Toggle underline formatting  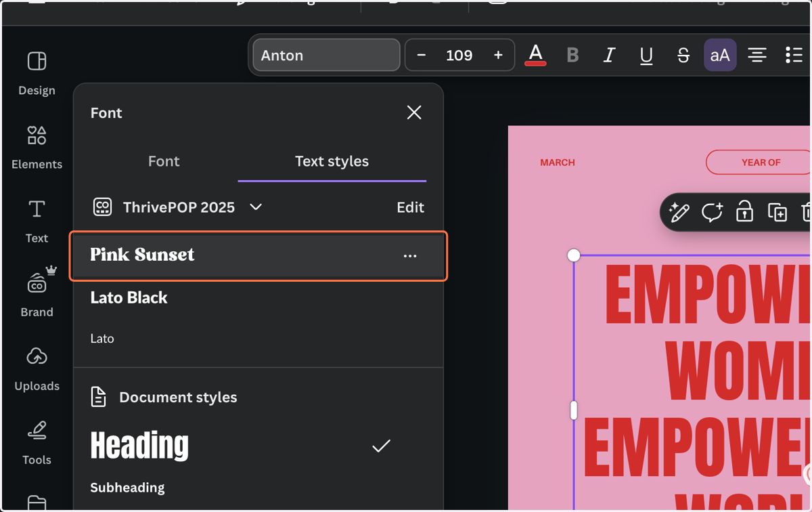(x=646, y=56)
